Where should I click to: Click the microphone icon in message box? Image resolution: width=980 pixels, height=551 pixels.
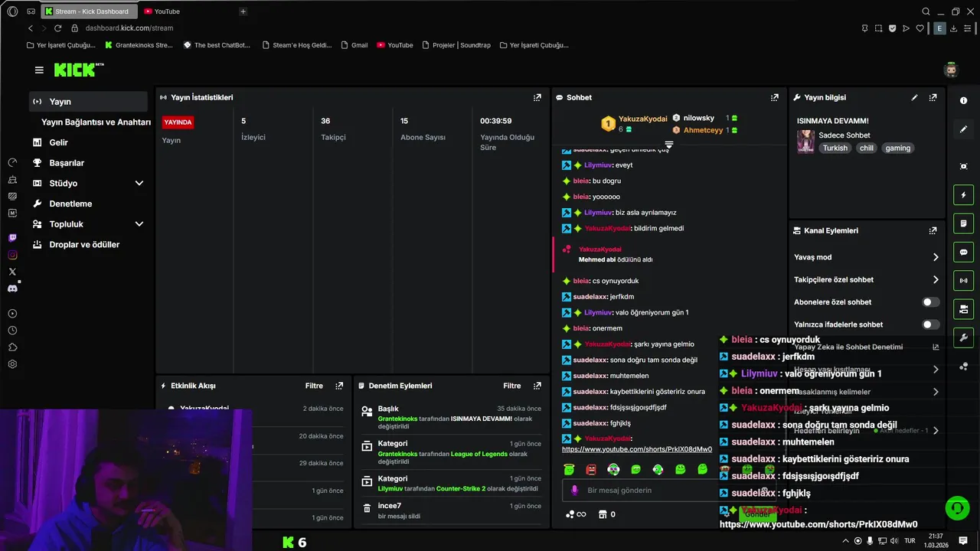(575, 491)
